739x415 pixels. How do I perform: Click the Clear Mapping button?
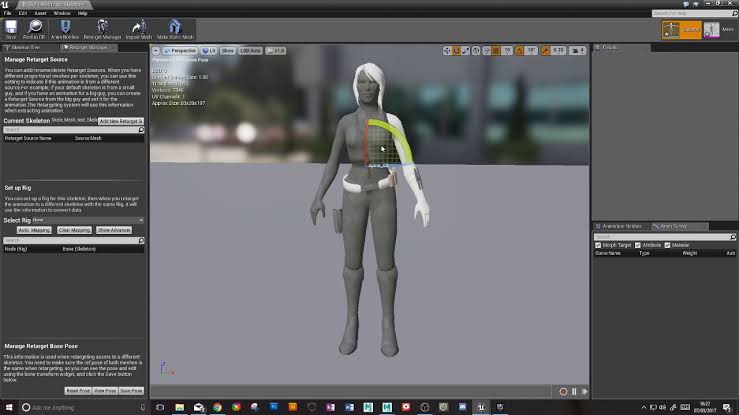[x=74, y=230]
